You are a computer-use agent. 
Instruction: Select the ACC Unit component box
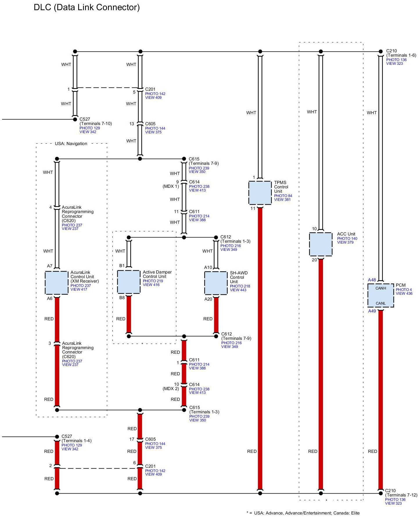[x=320, y=244]
